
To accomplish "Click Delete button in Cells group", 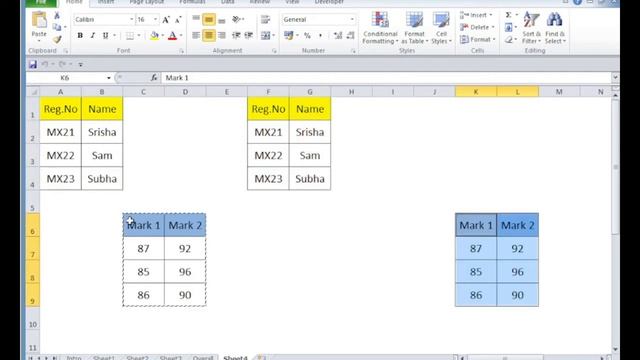I will [477, 27].
